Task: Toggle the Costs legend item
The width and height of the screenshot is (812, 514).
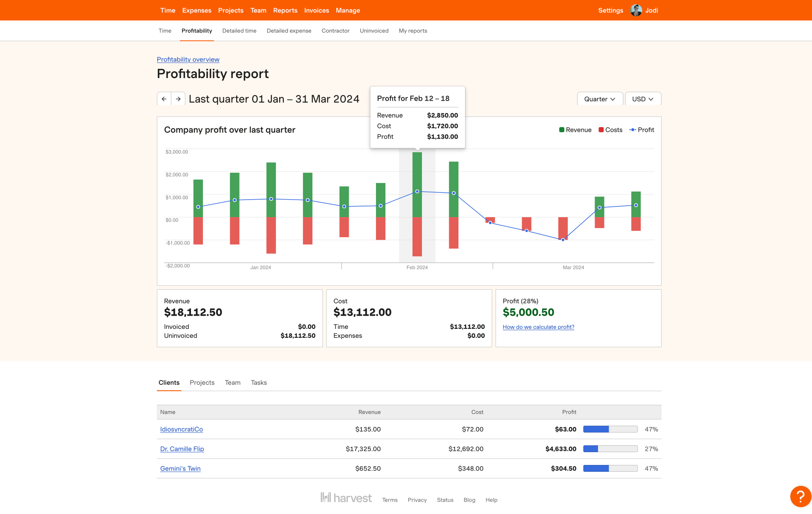Action: pyautogui.click(x=610, y=130)
